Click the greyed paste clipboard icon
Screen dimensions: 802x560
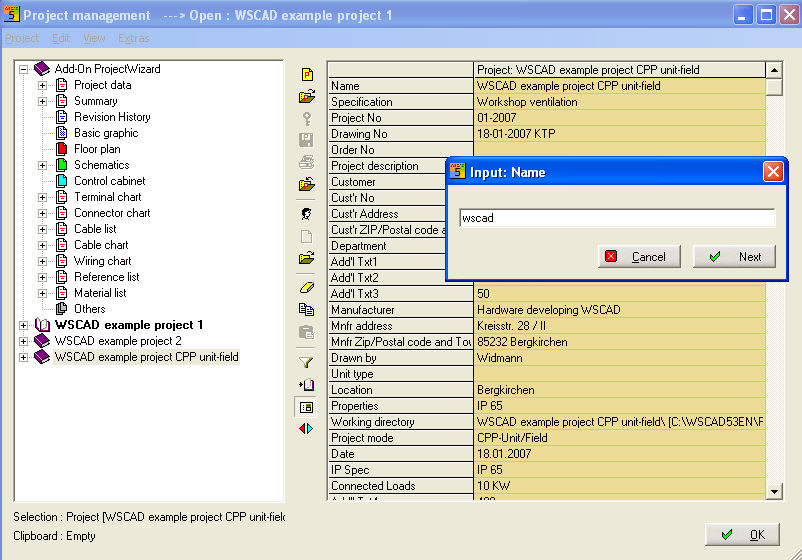tap(306, 332)
